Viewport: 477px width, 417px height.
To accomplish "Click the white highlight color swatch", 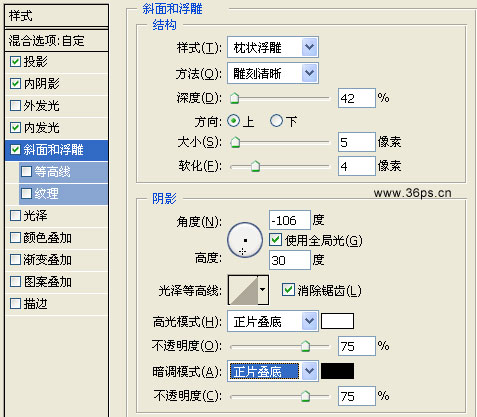I will tap(337, 321).
